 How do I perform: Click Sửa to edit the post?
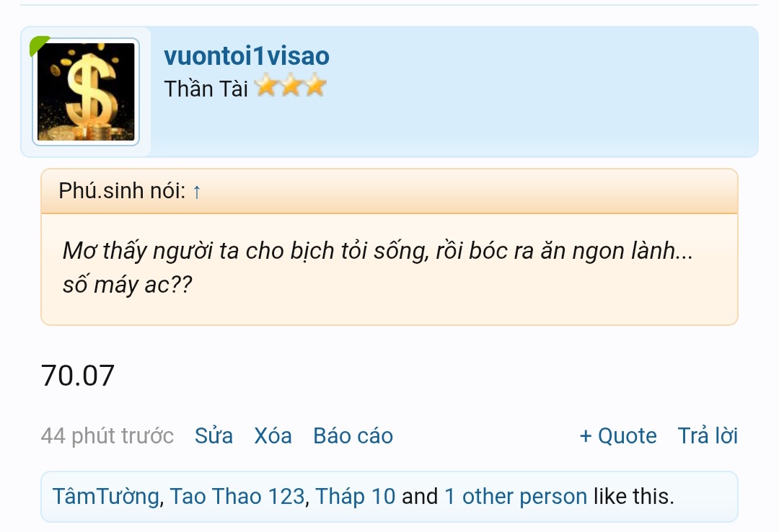pyautogui.click(x=214, y=436)
